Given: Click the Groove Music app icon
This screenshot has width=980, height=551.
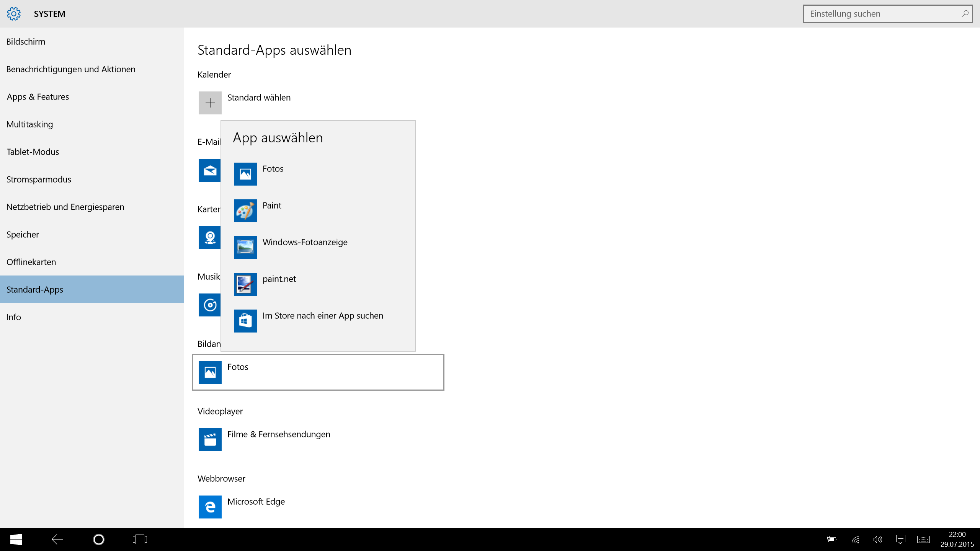Looking at the screenshot, I should (x=209, y=305).
